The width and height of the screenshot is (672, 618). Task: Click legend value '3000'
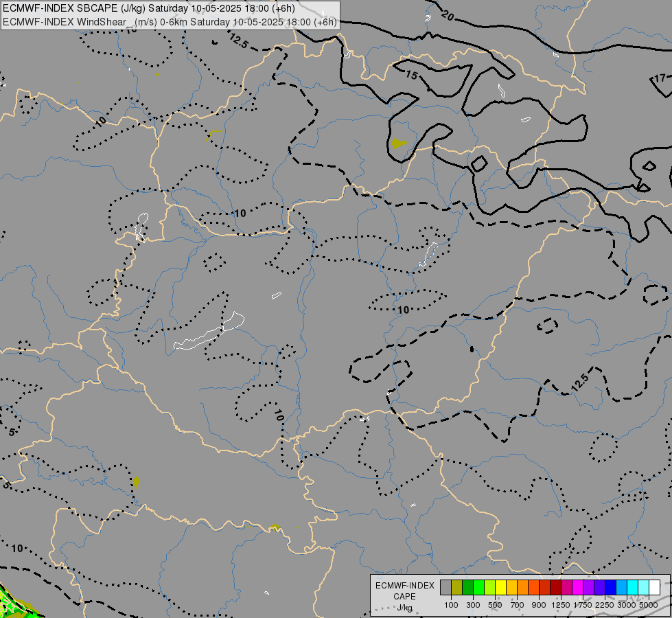tap(627, 605)
